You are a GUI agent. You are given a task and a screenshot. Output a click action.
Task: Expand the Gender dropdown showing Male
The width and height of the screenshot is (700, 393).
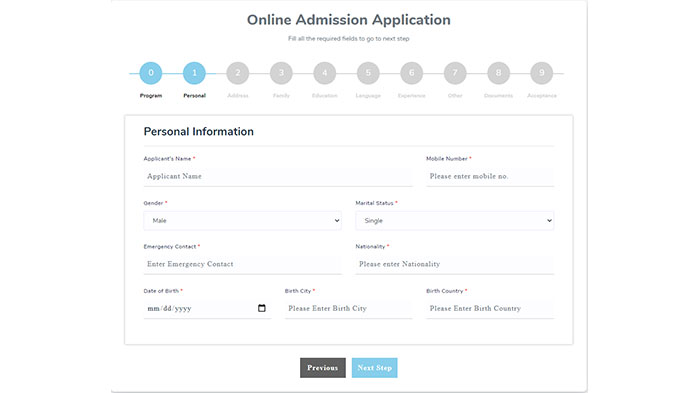242,221
